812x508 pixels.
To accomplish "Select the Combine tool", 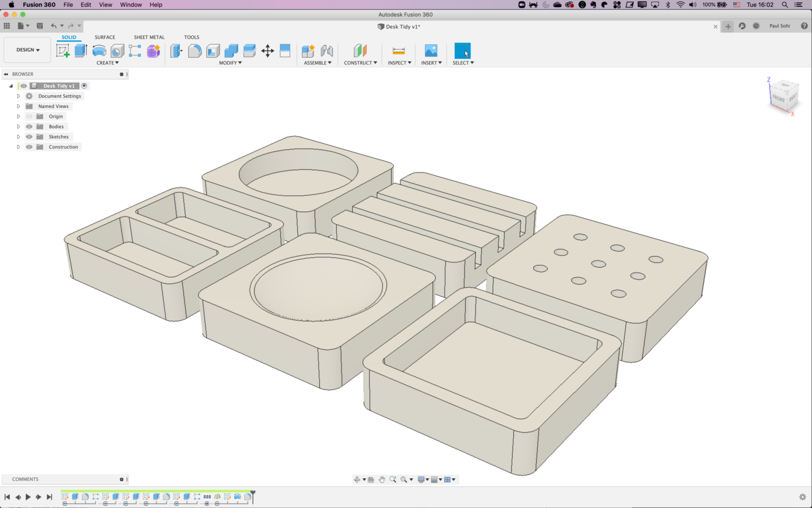I will pyautogui.click(x=231, y=50).
